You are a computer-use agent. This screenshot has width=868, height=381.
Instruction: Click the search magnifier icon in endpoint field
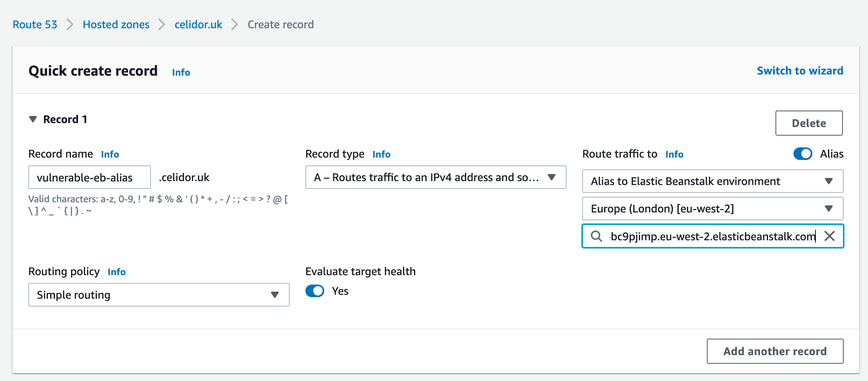coord(596,236)
